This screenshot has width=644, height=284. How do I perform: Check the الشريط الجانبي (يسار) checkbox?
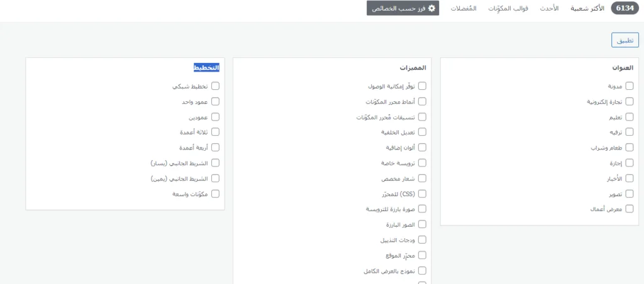tap(215, 163)
